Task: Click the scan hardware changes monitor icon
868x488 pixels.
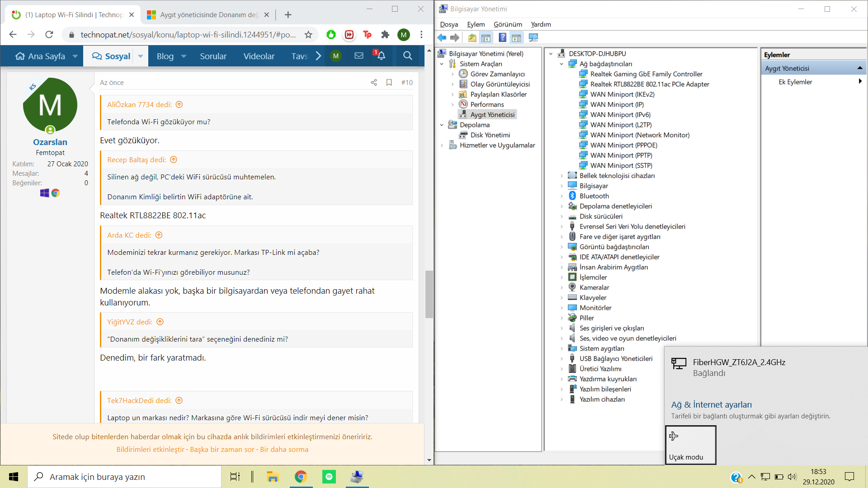Action: point(533,38)
